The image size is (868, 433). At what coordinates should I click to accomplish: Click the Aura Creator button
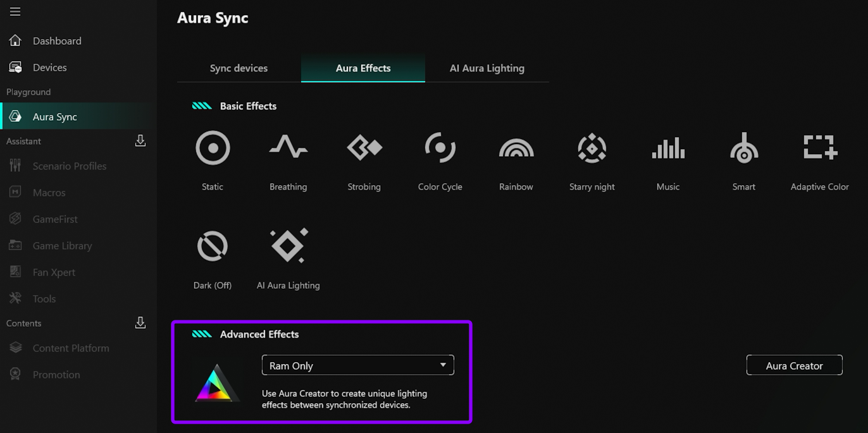coord(795,365)
